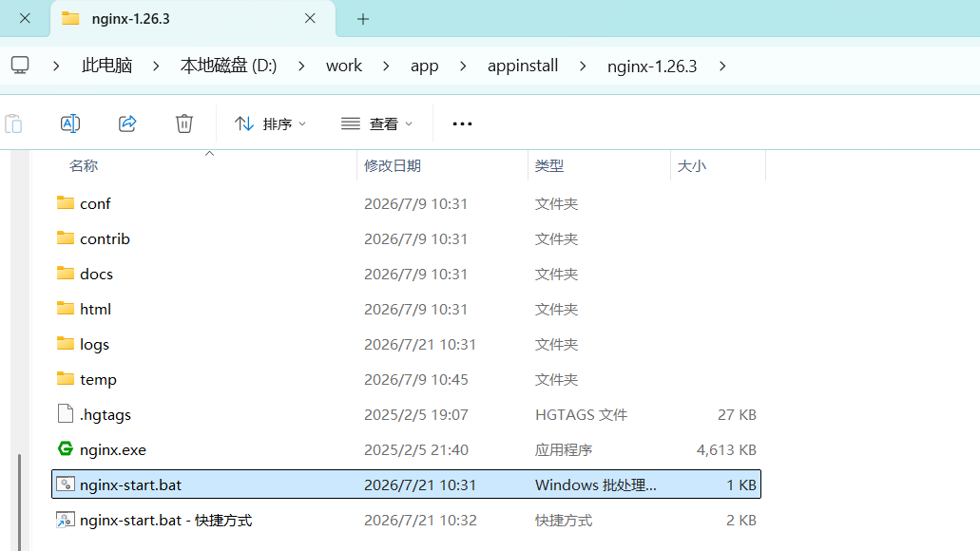Sort by 修改日期 column header

393,166
